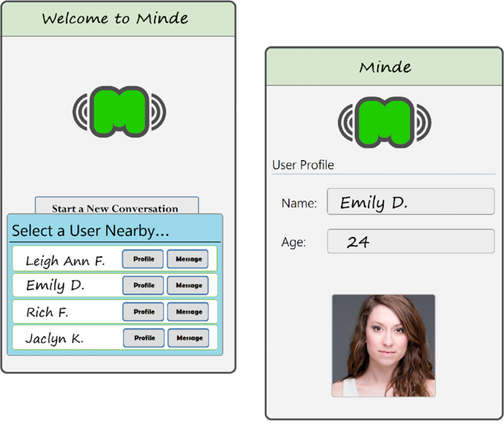Image resolution: width=504 pixels, height=425 pixels.
Task: Open Rich F.'s profile
Action: click(x=143, y=312)
